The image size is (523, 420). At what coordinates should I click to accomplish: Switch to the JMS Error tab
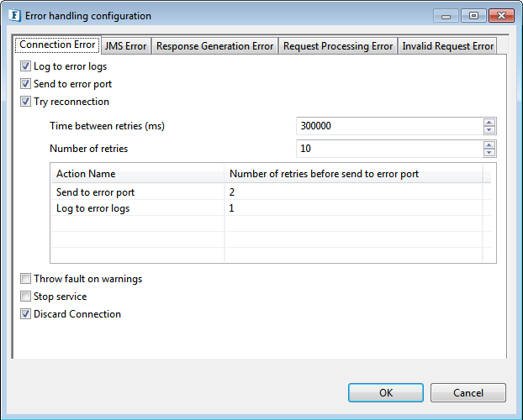[125, 46]
